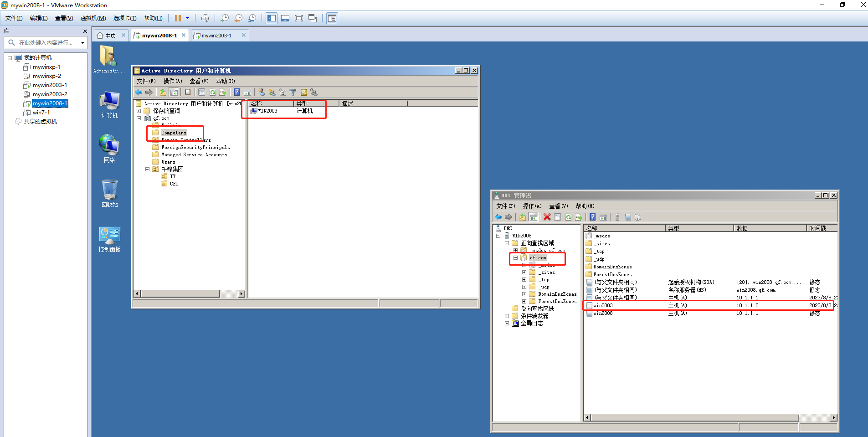Open VMware 选项卡(T) menu
Viewport: 868px width, 437px height.
coord(125,18)
